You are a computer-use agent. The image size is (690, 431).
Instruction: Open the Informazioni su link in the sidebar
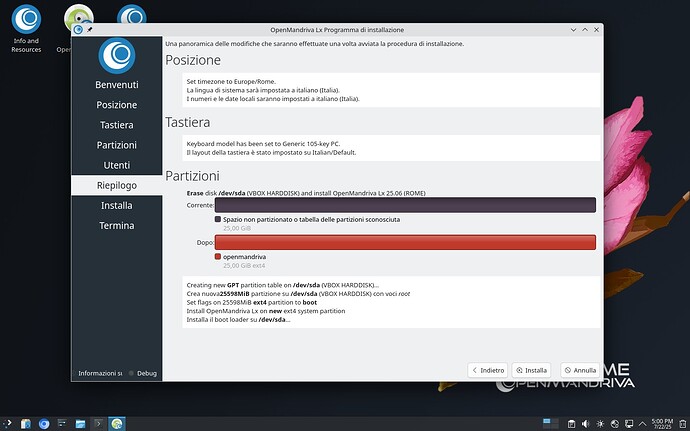coord(100,373)
